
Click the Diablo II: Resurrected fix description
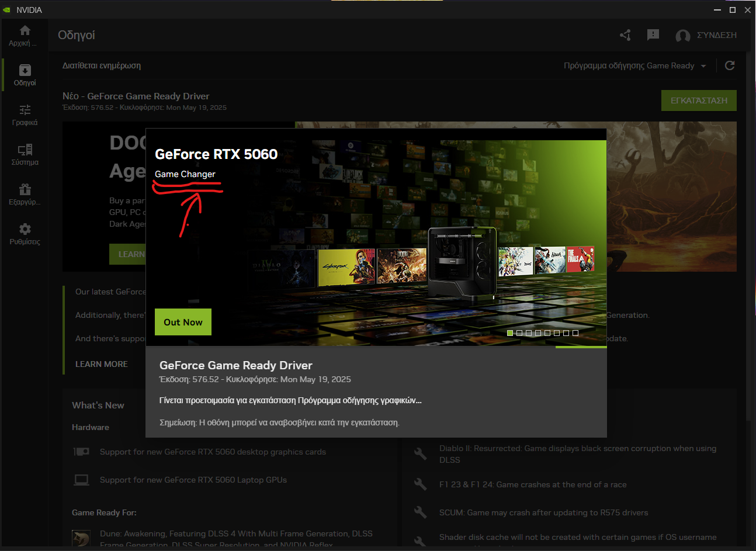[578, 454]
